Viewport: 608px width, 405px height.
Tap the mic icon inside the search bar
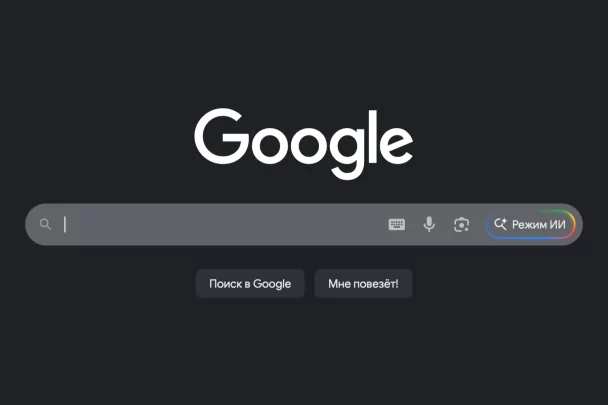pos(429,224)
